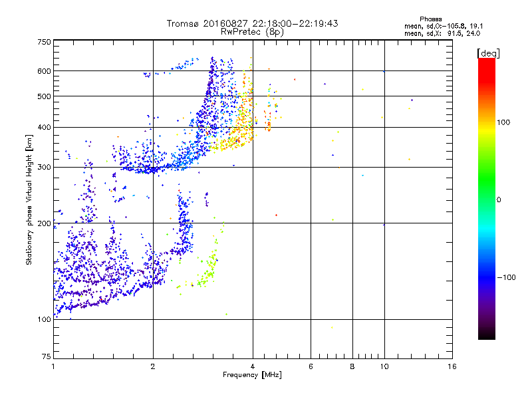This screenshot has height=399, width=532.
Task: Click the x-axis label '16'
Action: 452,366
